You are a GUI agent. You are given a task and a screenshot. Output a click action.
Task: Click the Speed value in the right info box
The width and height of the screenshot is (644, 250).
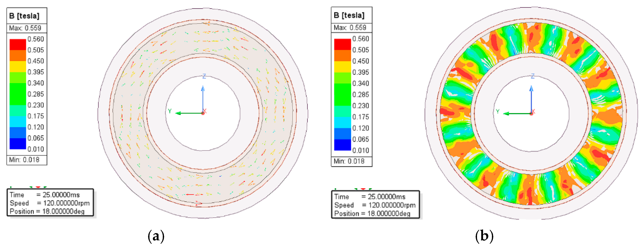tap(392, 205)
